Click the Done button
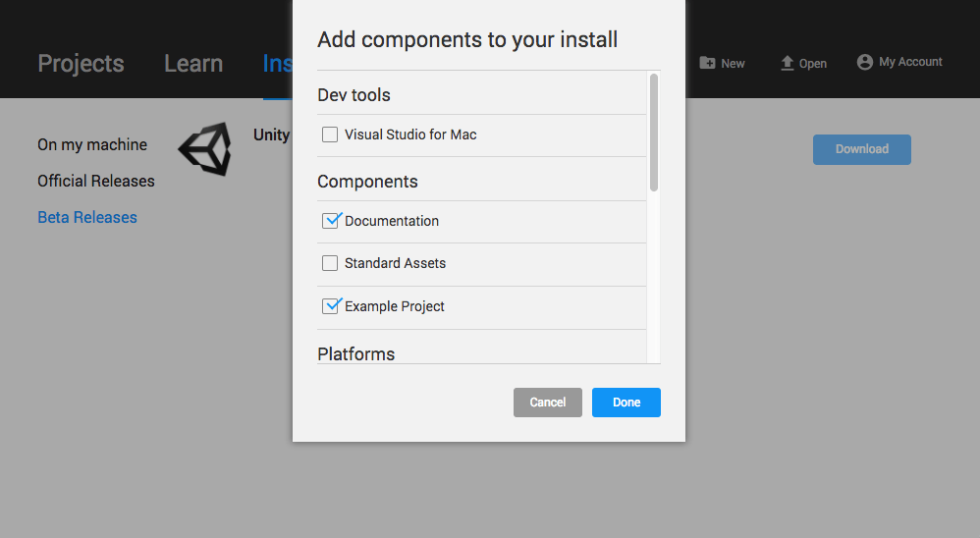Screen dimensions: 980x538 (626, 403)
